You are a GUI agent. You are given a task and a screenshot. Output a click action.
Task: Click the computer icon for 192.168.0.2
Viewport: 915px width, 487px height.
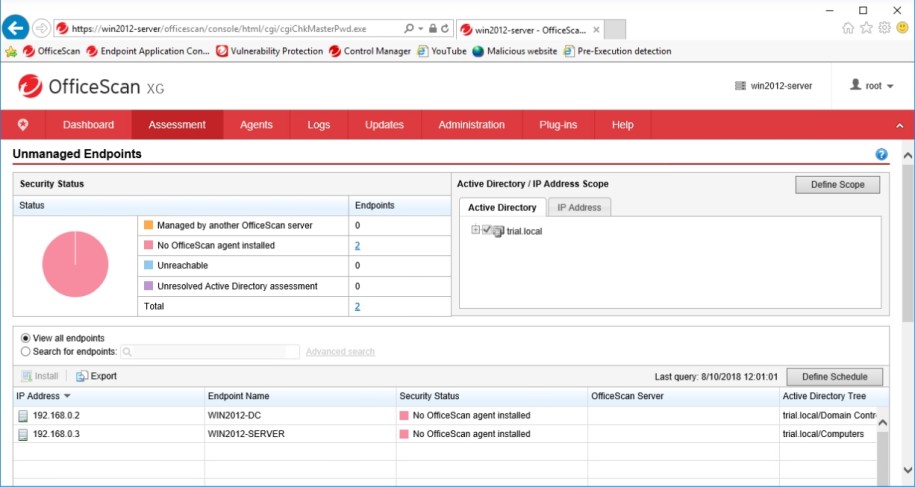coord(23,416)
